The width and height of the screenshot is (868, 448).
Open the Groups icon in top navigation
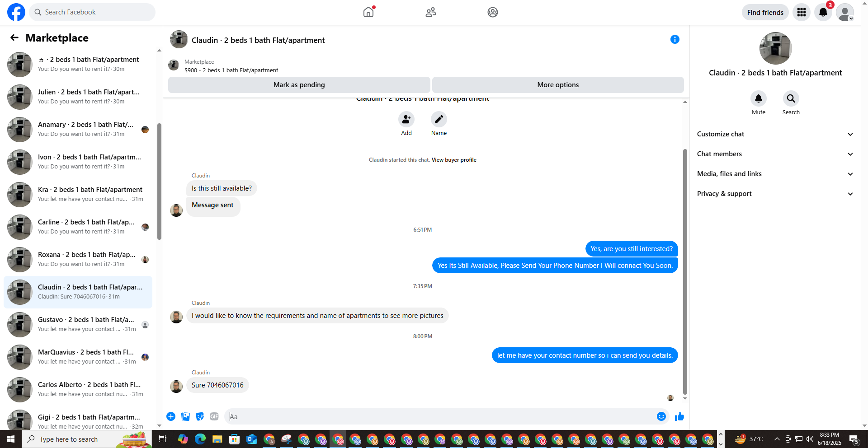(x=493, y=12)
